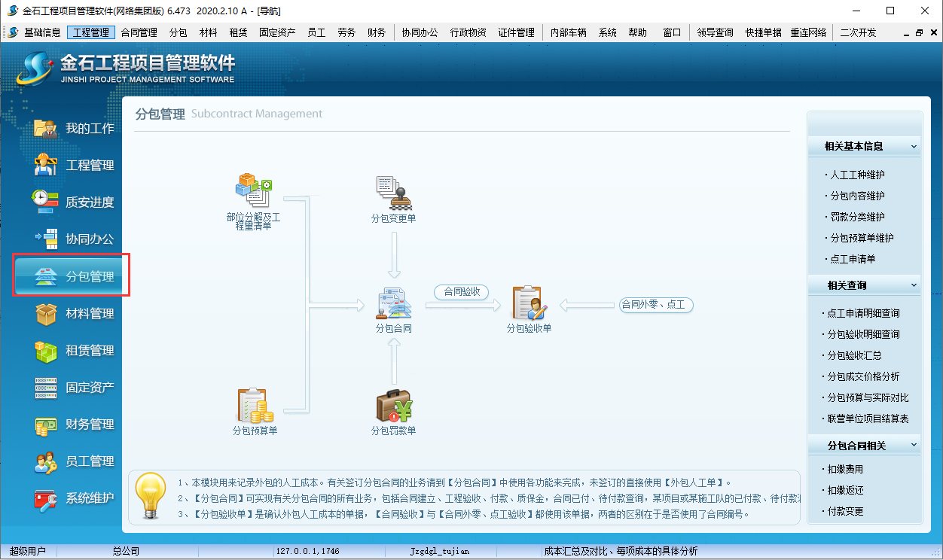Click the 基础信息 menu icon
Viewport: 943px width, 560px height.
pyautogui.click(x=13, y=32)
